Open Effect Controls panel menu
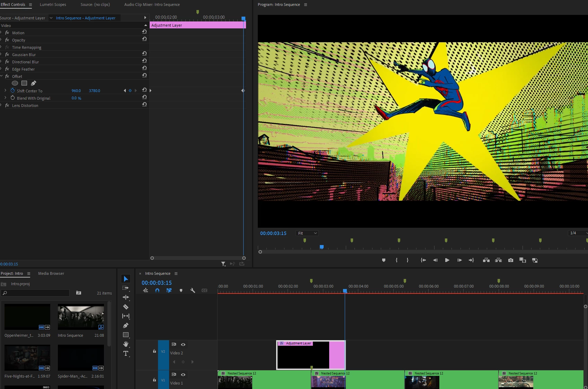588x389 pixels. pos(30,5)
